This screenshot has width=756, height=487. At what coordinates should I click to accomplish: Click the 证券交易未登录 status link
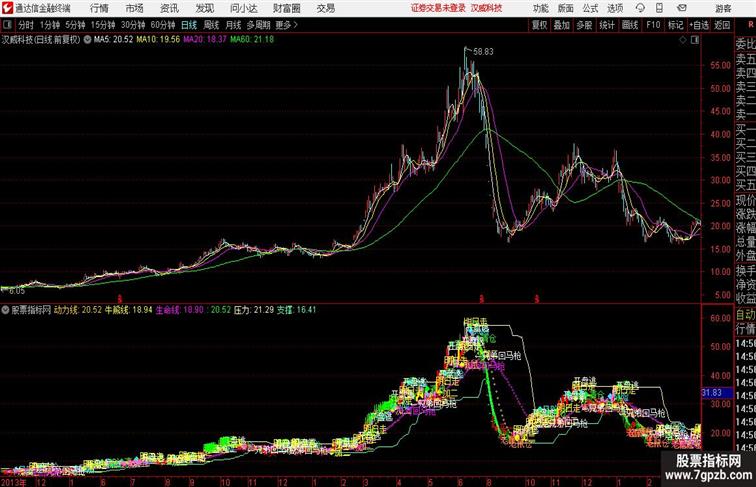(438, 8)
